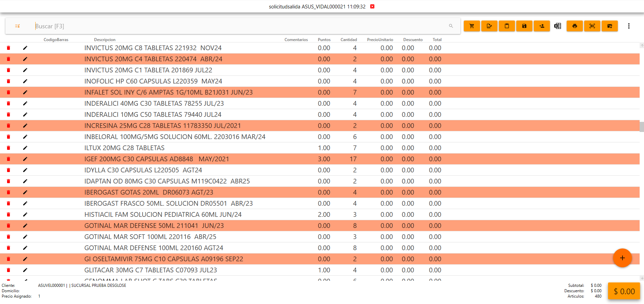Viewport: 644px width, 304px height.
Task: Delete the INOFOLIC HP C60 CAPSULAS row
Action: pos(8,81)
